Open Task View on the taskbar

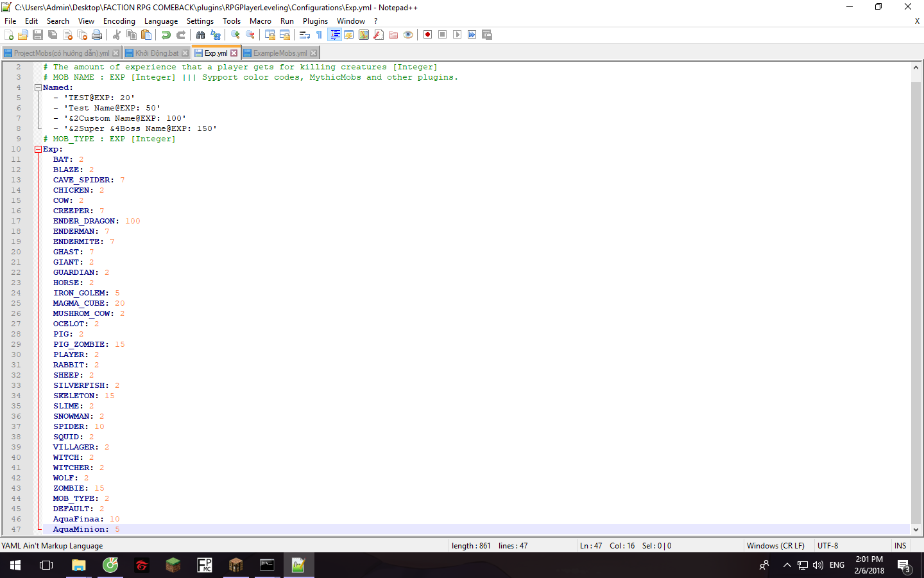coord(46,565)
